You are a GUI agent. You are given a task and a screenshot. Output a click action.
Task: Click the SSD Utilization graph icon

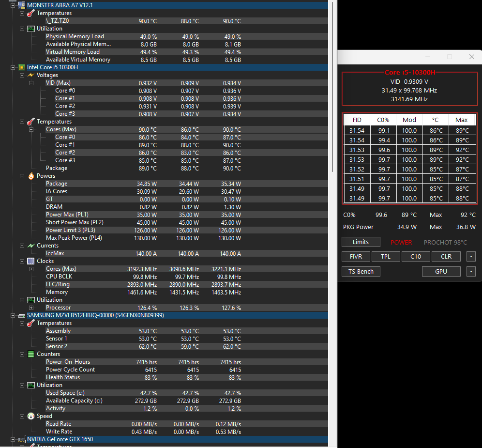[x=31, y=385]
